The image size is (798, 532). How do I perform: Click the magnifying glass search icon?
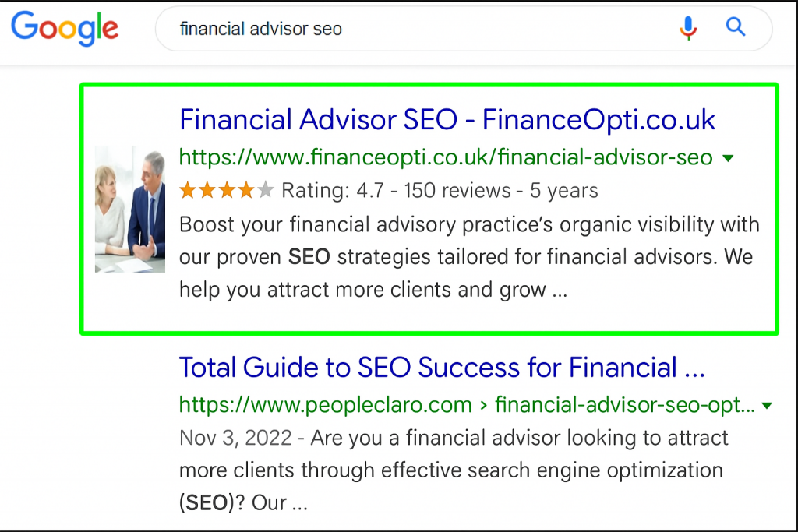click(x=736, y=28)
